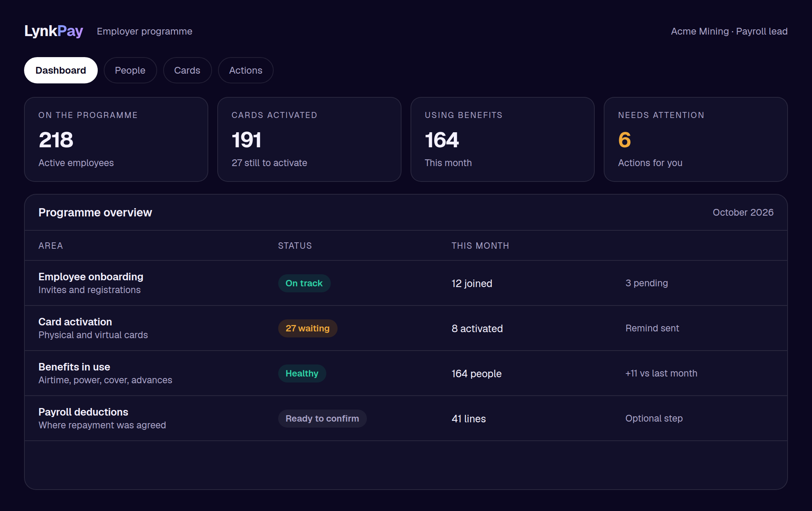
Task: Click the 12 joined value
Action: point(472,283)
